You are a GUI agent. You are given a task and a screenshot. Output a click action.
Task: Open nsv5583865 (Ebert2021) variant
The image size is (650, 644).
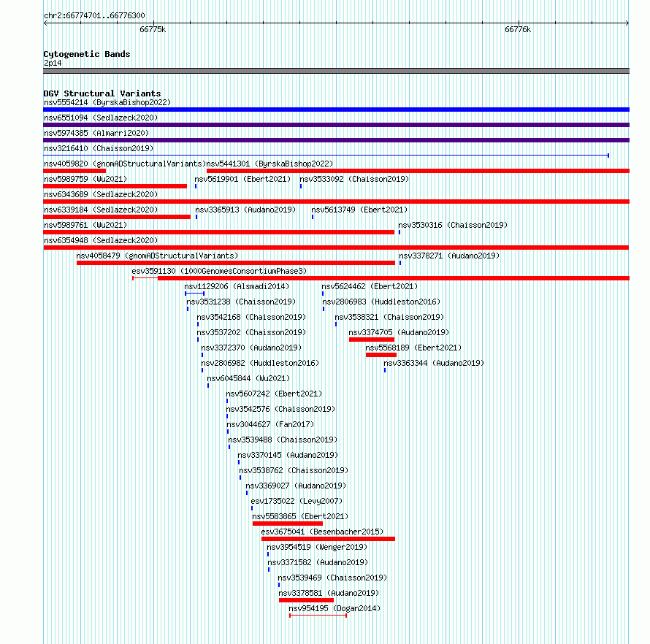coord(300,516)
